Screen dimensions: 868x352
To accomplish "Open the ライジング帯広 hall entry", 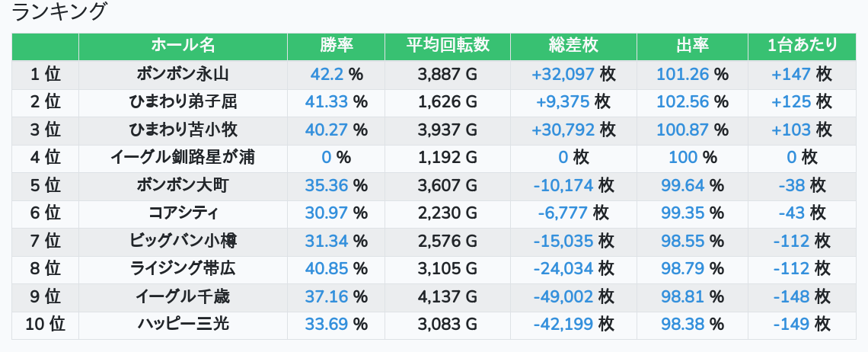I will 183,269.
